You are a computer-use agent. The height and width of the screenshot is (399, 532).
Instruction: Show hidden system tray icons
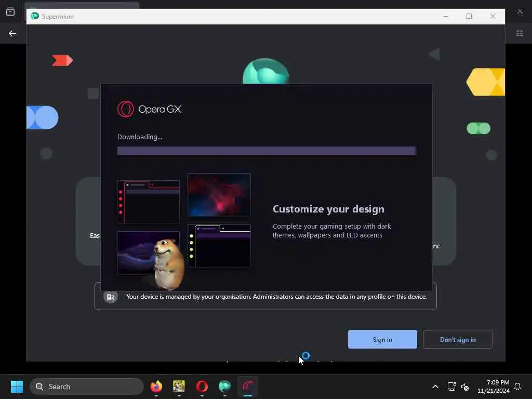point(435,387)
